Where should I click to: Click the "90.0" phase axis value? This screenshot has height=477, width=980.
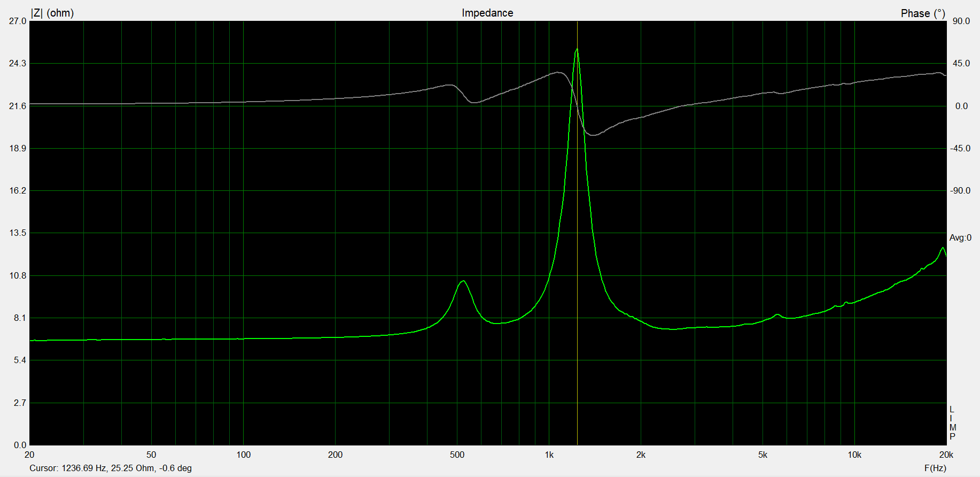[x=961, y=21]
